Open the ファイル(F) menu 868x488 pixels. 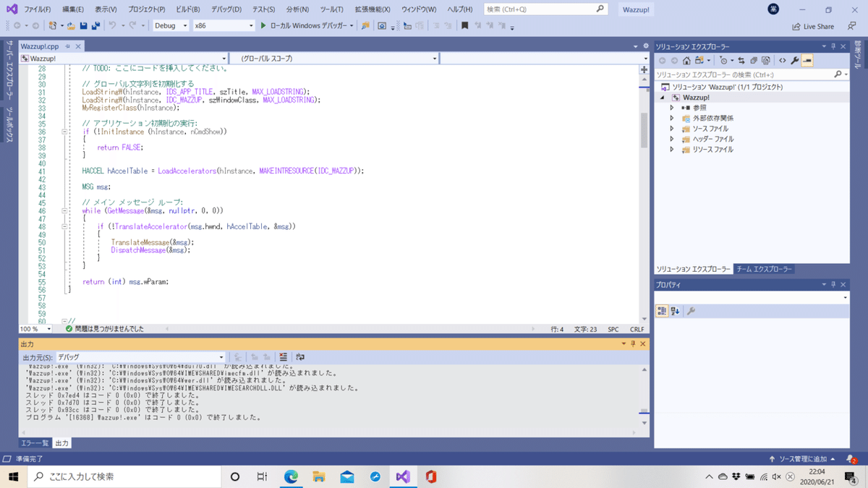38,9
